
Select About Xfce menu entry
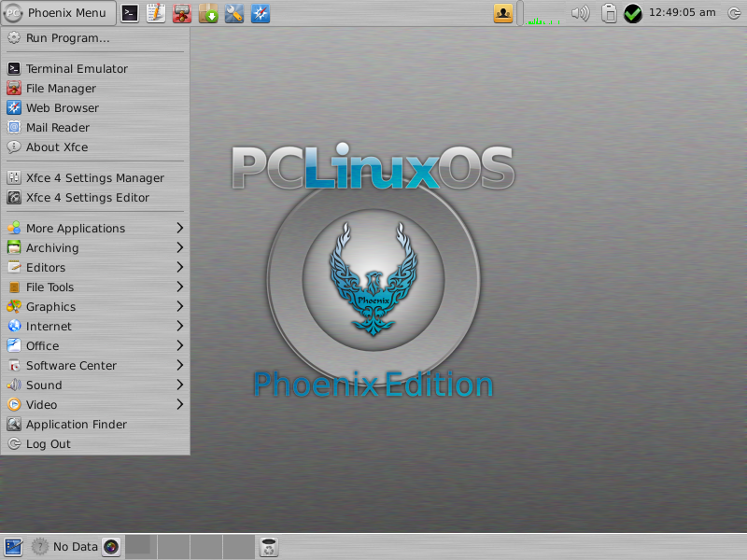tap(95, 147)
